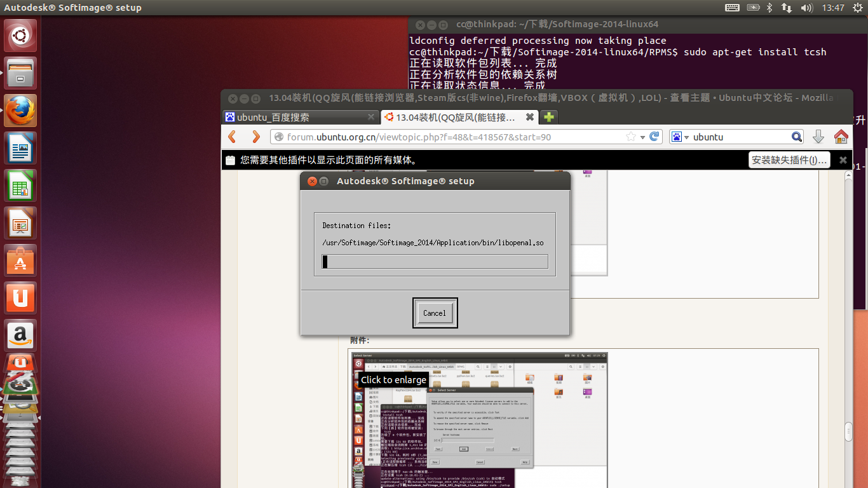Click the search magnifier in Firefox search box
This screenshot has width=868, height=488.
point(797,137)
